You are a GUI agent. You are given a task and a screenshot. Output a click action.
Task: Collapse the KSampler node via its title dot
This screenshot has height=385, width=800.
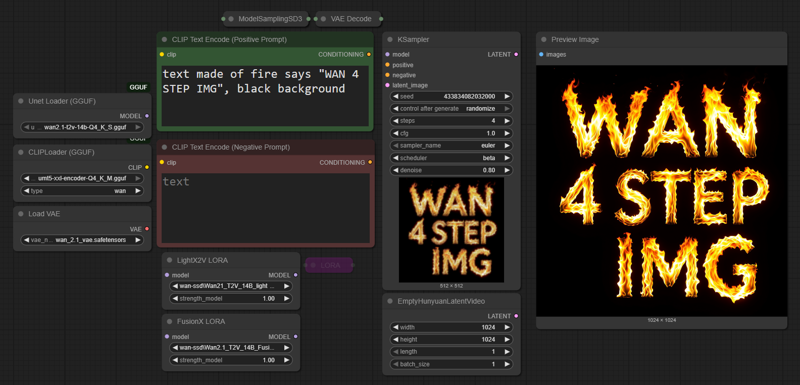390,39
